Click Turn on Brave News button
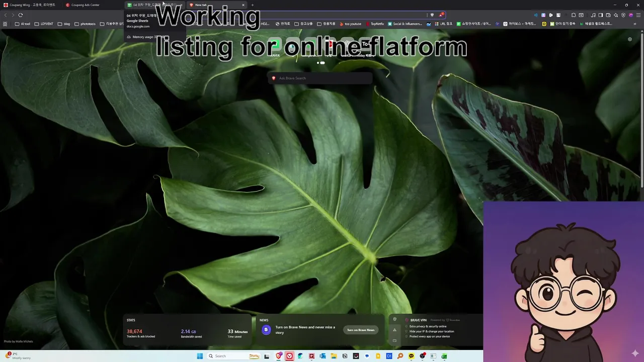 pos(361,330)
